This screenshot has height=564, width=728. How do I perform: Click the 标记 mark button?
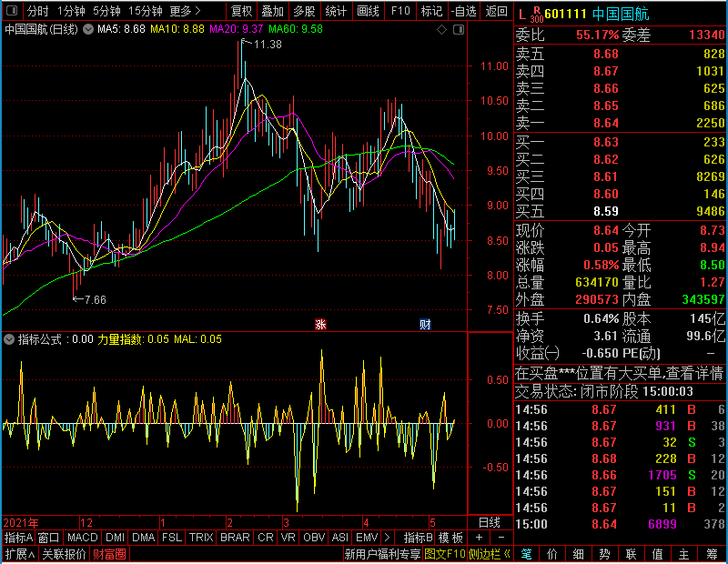[x=431, y=11]
